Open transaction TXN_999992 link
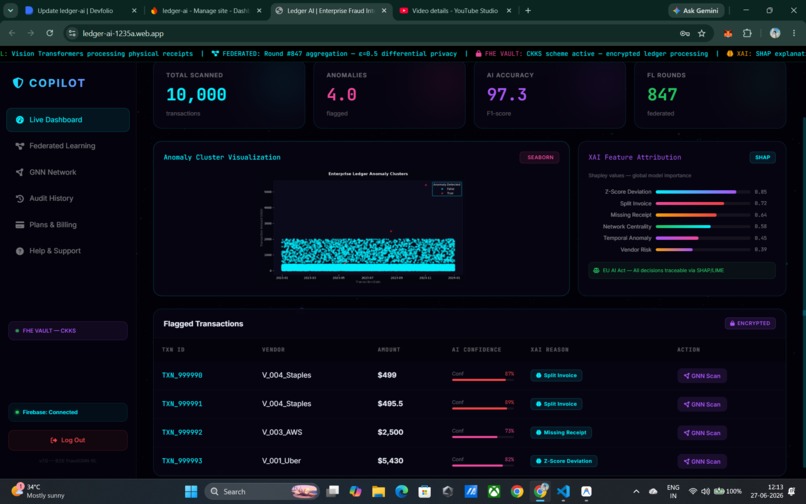 (x=182, y=433)
